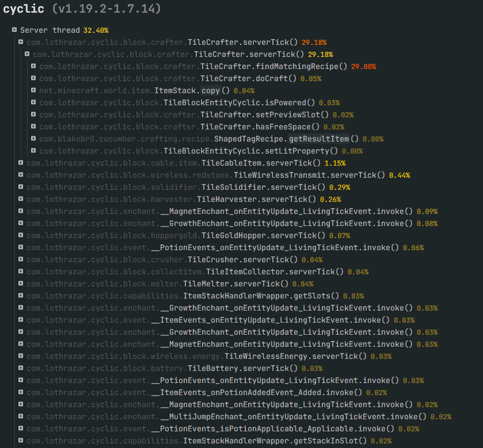This screenshot has width=483, height=448.
Task: Expand the MagnetEnchant row at 0.09%
Action: (x=21, y=211)
